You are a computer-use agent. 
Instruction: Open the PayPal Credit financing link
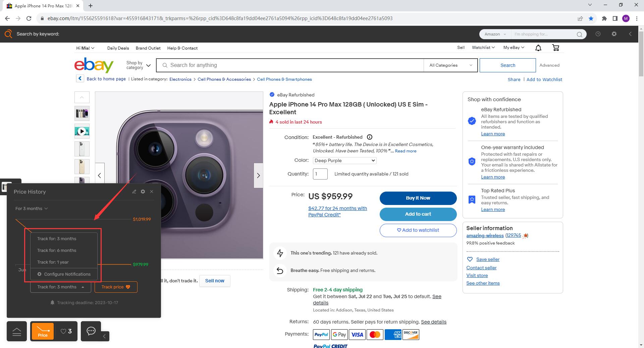point(337,211)
